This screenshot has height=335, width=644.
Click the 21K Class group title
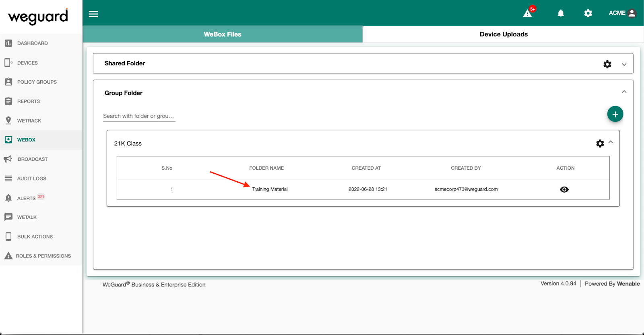(128, 144)
